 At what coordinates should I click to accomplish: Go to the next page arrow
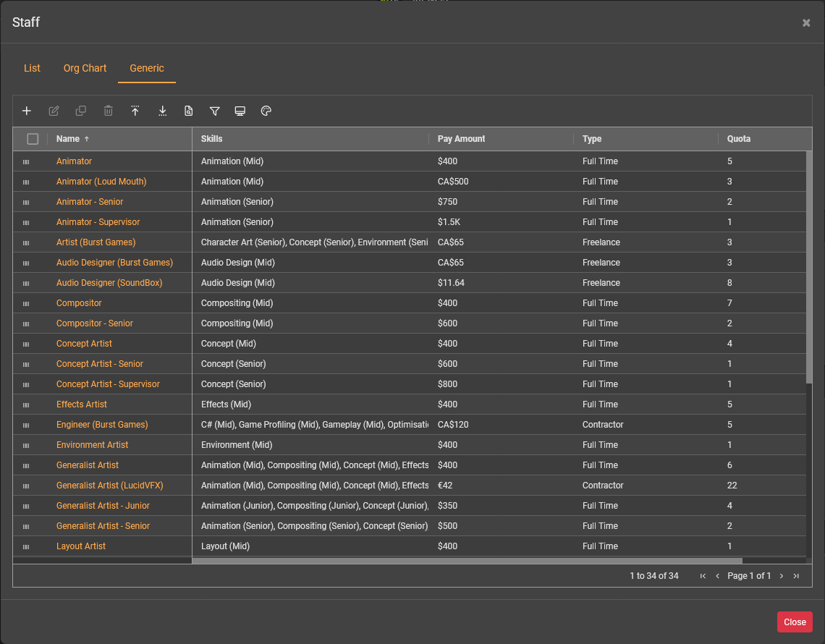(x=782, y=576)
